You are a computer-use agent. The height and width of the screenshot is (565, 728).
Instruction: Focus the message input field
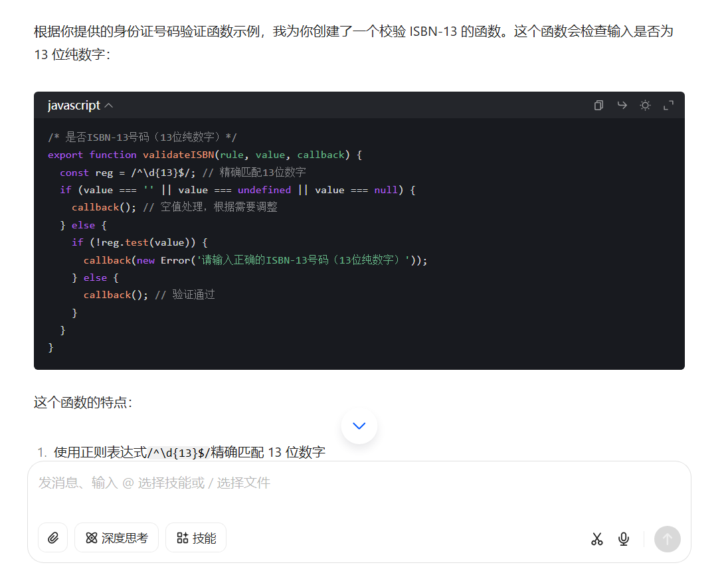tap(359, 483)
